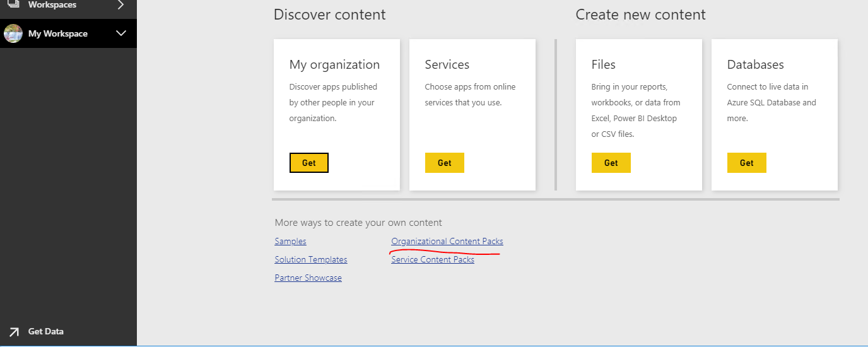Click 'Bring in your reports, workbooks' description
868x347 pixels.
[636, 110]
